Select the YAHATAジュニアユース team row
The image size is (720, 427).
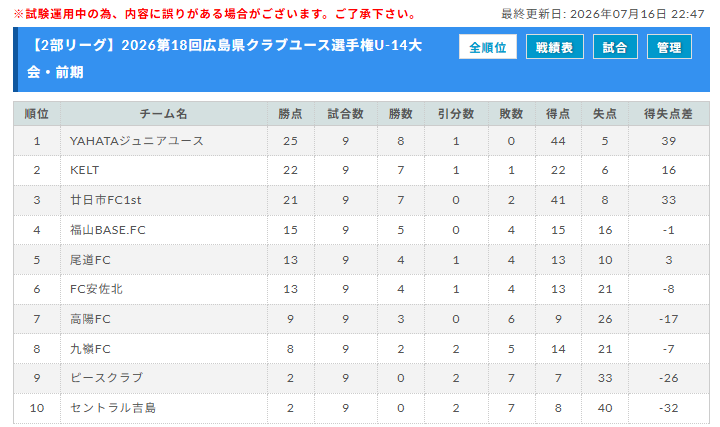tap(361, 141)
